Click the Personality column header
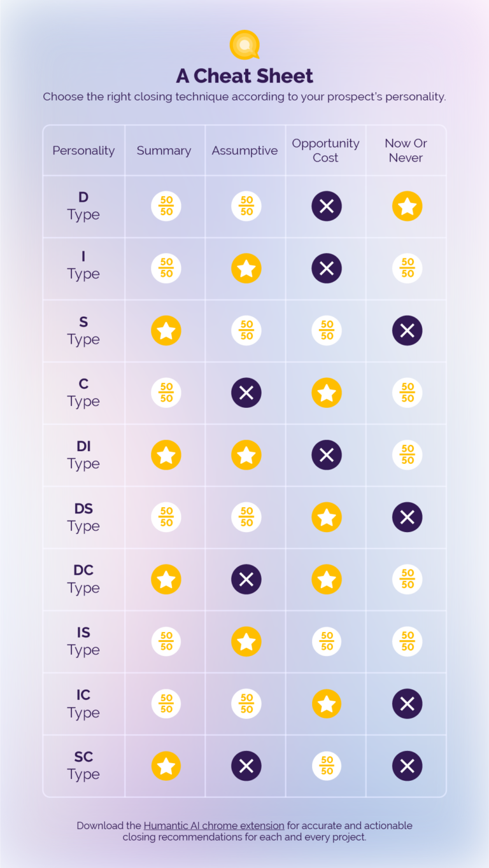This screenshot has height=868, width=489. (x=83, y=151)
